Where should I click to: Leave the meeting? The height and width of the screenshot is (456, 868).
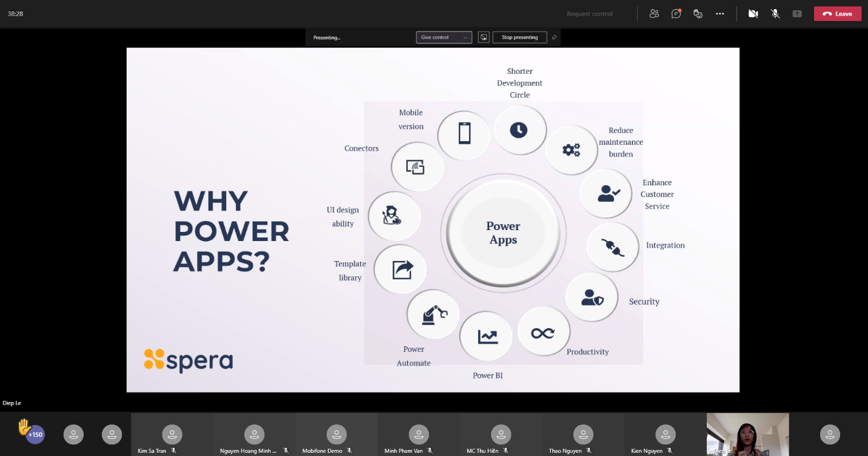[838, 13]
